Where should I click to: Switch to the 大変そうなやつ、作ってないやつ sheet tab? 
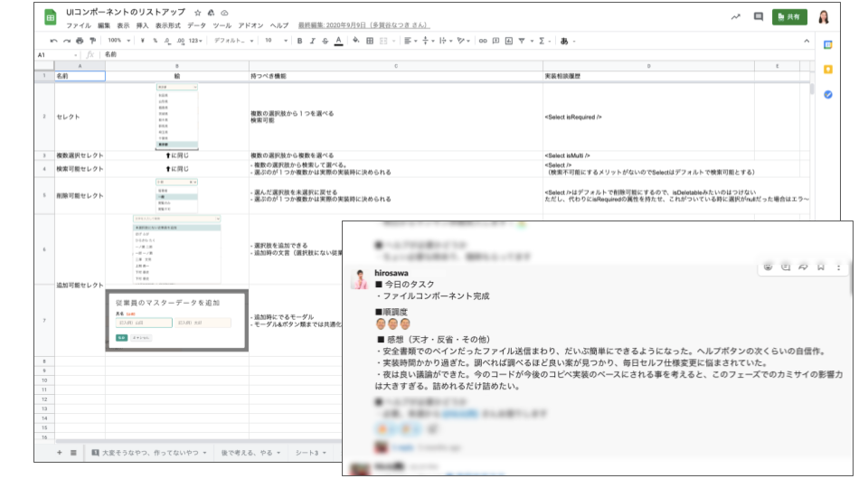[149, 453]
